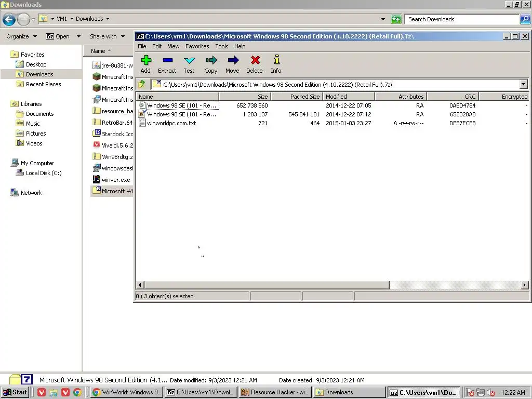Open the Favorites menu in 7-Zip
The width and height of the screenshot is (532, 399).
click(x=197, y=46)
